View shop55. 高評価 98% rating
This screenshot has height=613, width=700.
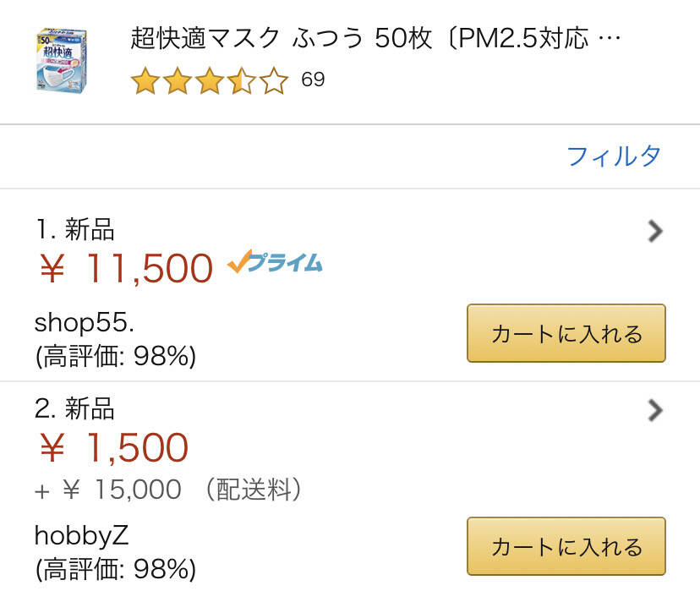[116, 358]
